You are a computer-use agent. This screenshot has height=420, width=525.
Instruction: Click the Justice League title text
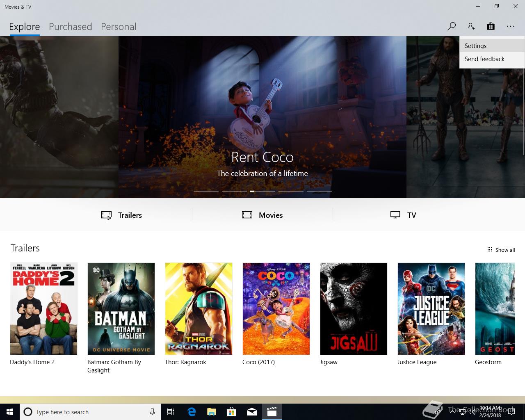417,362
